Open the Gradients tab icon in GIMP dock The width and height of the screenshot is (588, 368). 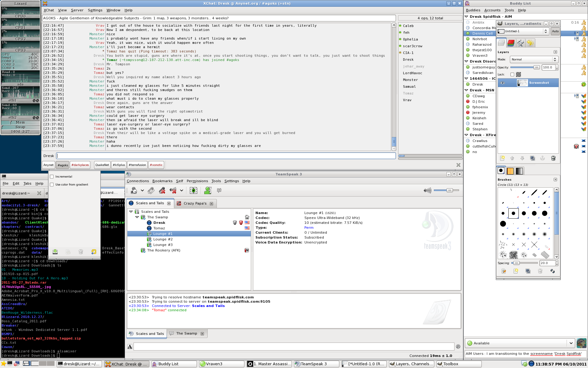pos(519,171)
